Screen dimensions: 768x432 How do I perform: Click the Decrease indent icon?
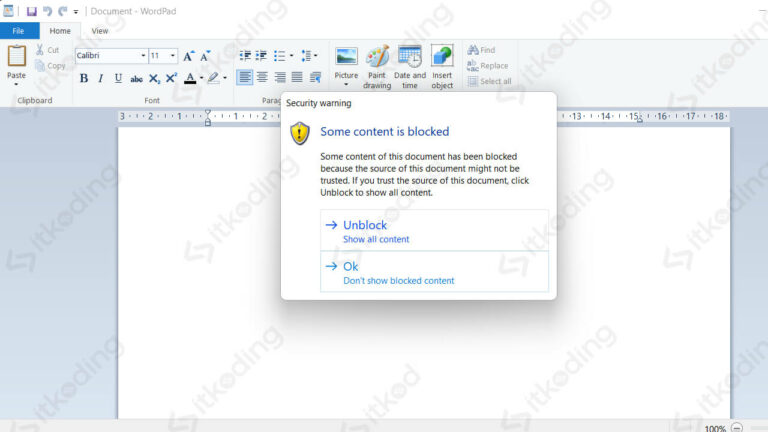pos(245,56)
